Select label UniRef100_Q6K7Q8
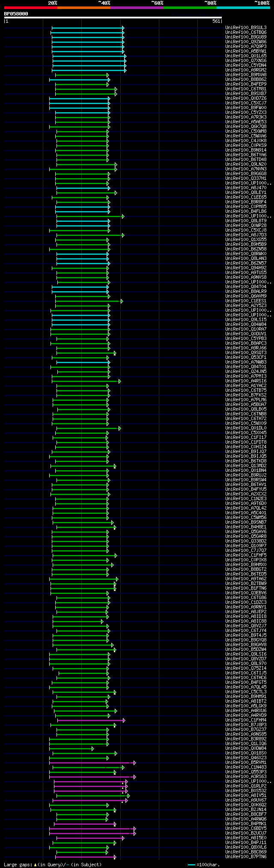Image resolution: width=274 pixels, height=868 pixels. click(x=246, y=126)
